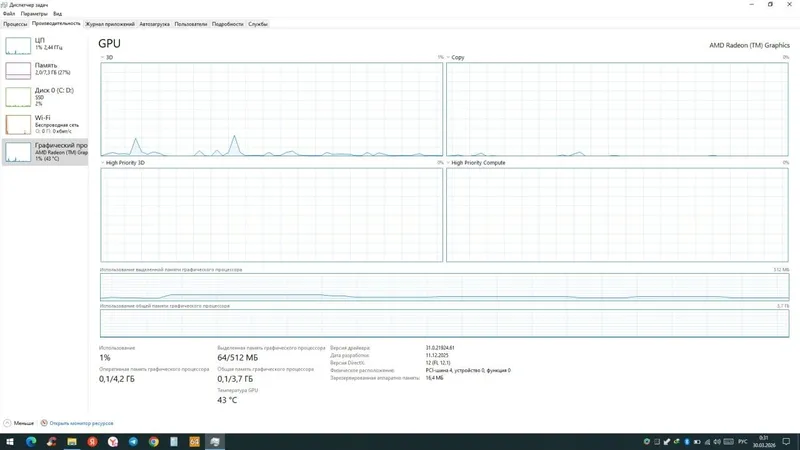This screenshot has height=450, width=800.
Task: Click the battery tray icon
Action: pyautogui.click(x=697, y=442)
